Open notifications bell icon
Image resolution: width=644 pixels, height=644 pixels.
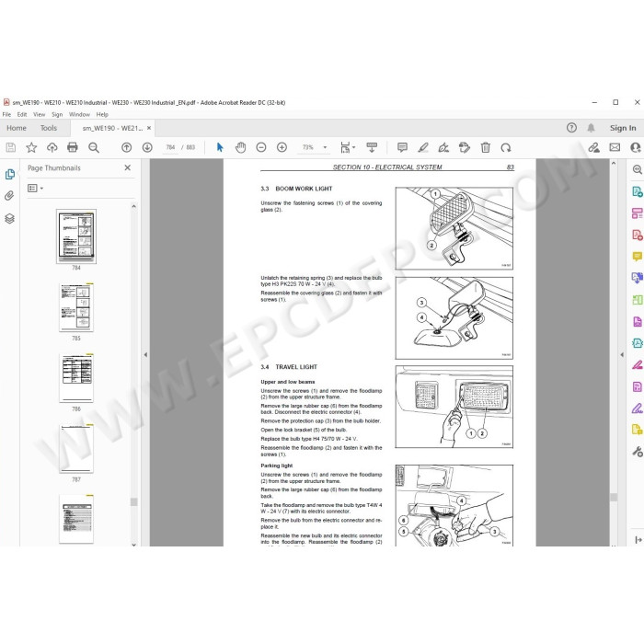coord(591,128)
